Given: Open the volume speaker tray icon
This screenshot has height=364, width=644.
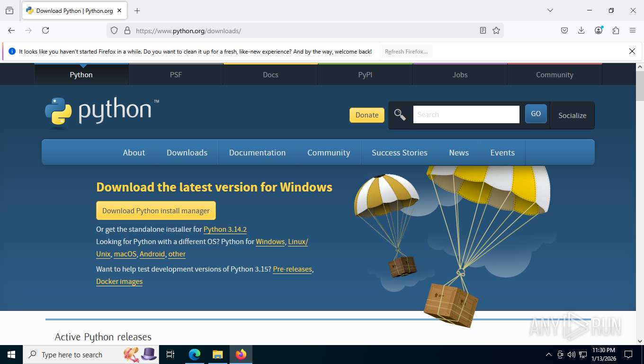Looking at the screenshot, I should tap(571, 355).
